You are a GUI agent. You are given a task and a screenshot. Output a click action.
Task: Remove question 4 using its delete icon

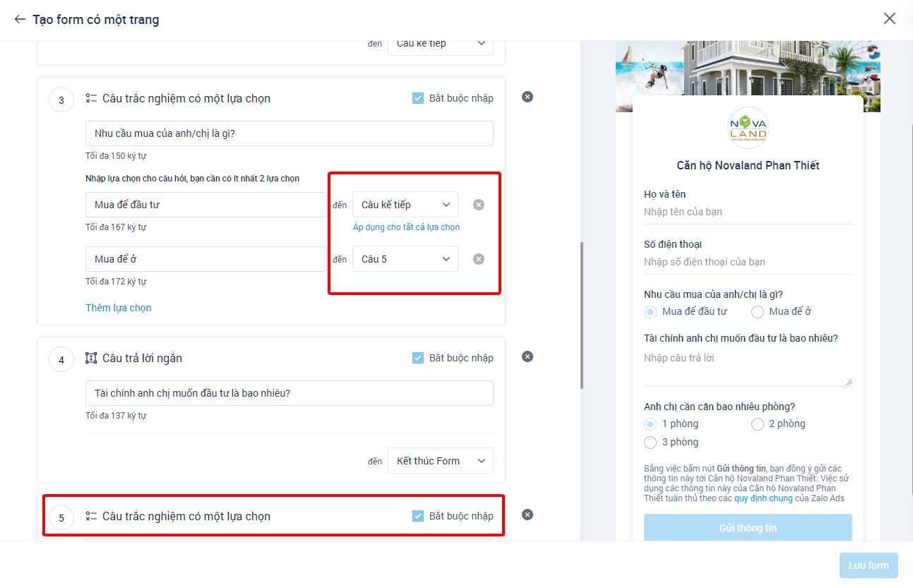[x=527, y=356]
